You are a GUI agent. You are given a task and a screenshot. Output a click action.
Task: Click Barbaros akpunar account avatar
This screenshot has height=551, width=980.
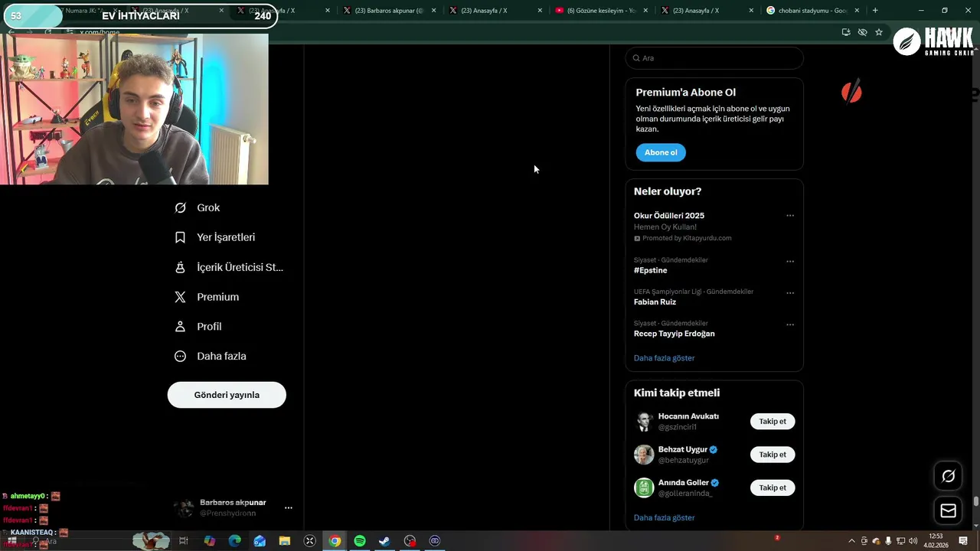tap(184, 508)
